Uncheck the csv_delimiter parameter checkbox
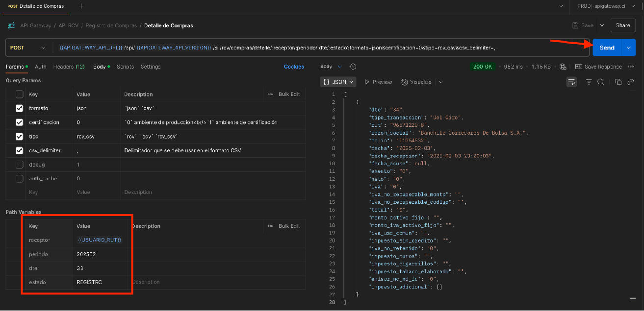Screen dimensions: 644x311 tap(20, 150)
